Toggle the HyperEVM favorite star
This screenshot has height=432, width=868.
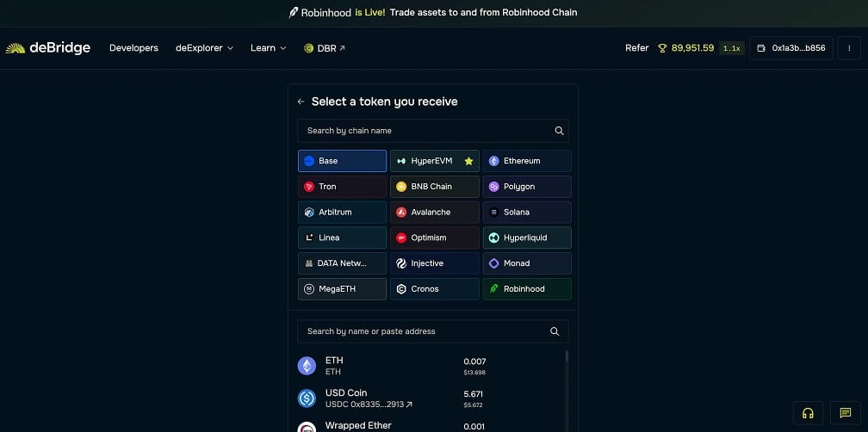(468, 161)
